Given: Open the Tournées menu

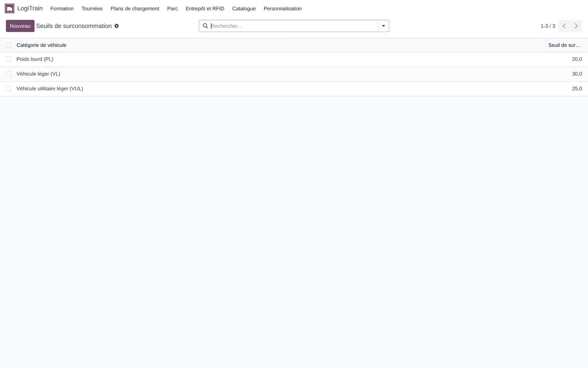Looking at the screenshot, I should coord(92,9).
